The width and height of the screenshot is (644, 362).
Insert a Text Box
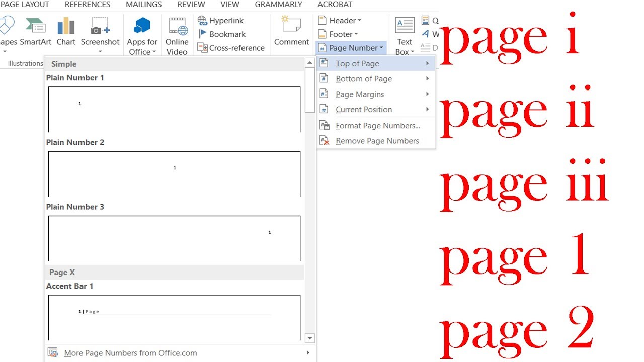(x=405, y=36)
